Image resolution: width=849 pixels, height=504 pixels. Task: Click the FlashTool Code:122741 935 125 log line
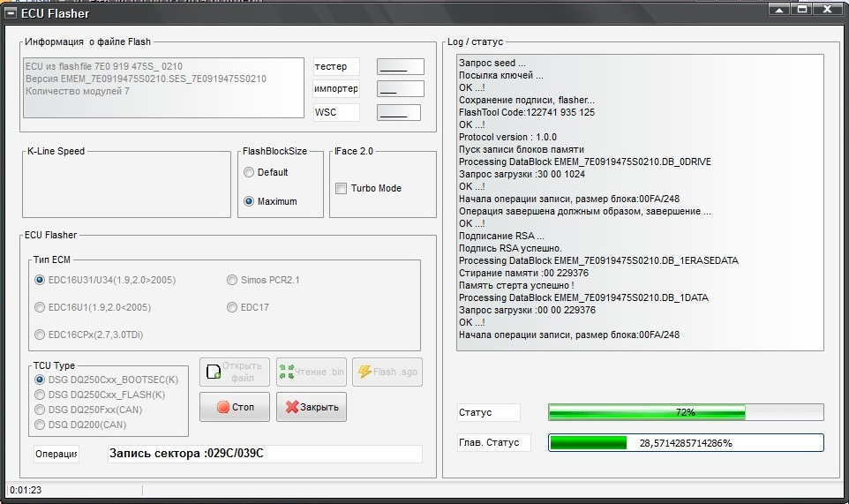click(x=526, y=113)
